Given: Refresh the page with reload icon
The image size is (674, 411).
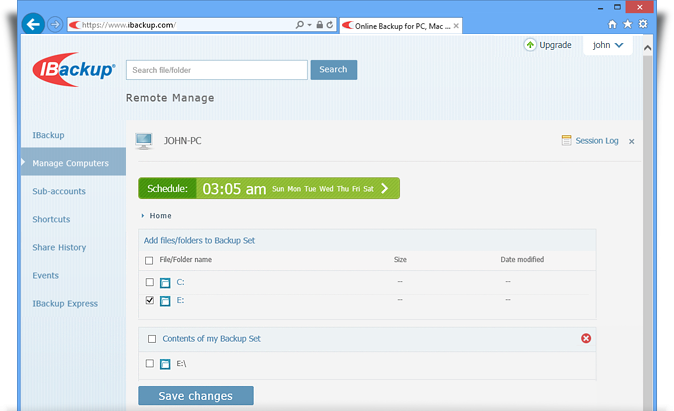Looking at the screenshot, I should pyautogui.click(x=330, y=25).
